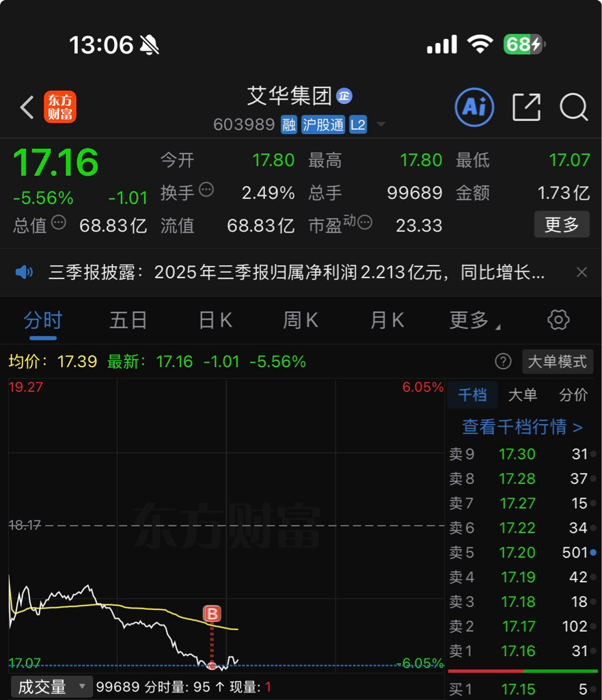This screenshot has width=602, height=700.
Task: Tap the battery 68 indicator
Action: pyautogui.click(x=524, y=44)
